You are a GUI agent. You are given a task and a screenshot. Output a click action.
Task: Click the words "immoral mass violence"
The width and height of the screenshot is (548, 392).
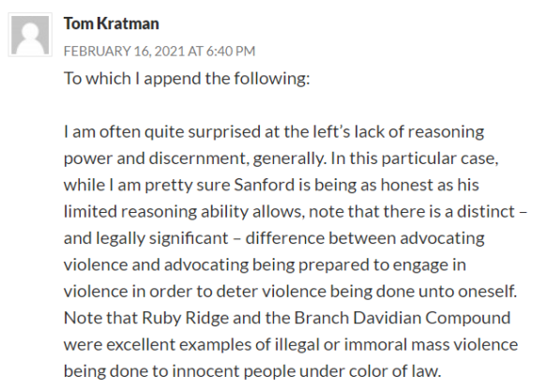click(x=431, y=344)
